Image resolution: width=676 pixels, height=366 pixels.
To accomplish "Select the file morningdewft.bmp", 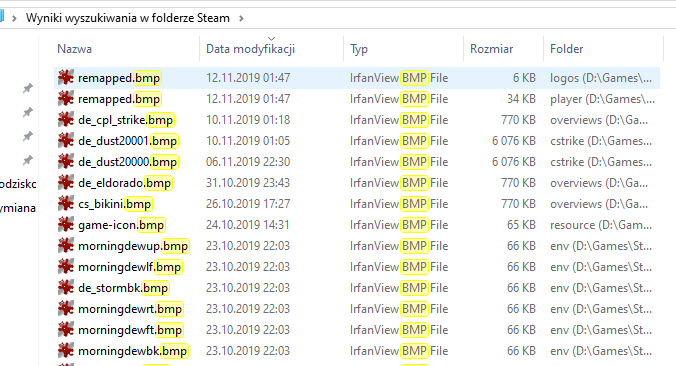I will [130, 330].
